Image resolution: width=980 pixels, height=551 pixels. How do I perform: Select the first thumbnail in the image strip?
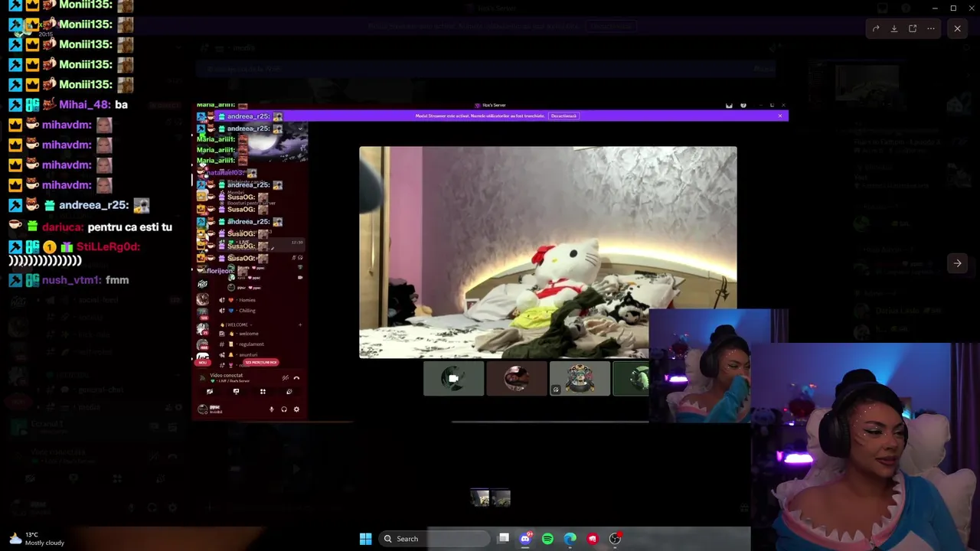point(480,499)
